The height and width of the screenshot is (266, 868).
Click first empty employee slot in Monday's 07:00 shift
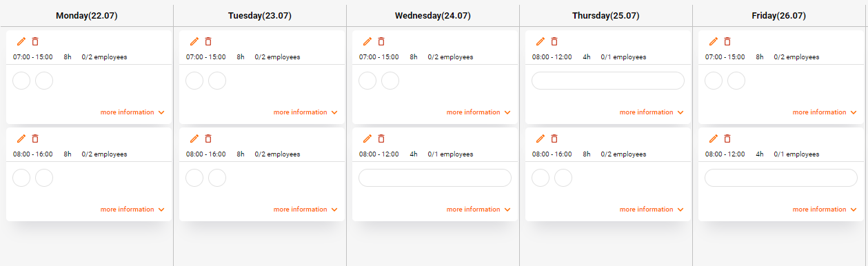[x=22, y=81]
